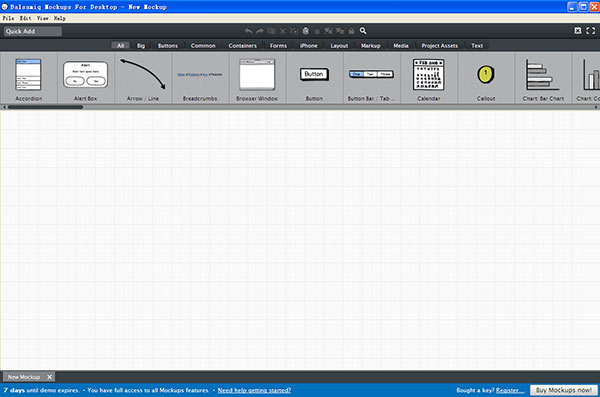600x397 pixels.
Task: Add the Calendar component
Action: tap(429, 78)
